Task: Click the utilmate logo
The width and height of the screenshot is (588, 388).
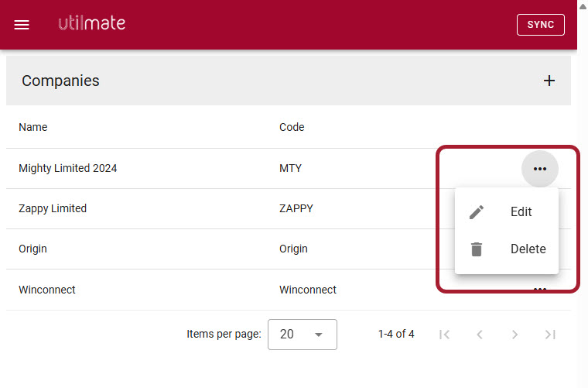Action: tap(91, 23)
